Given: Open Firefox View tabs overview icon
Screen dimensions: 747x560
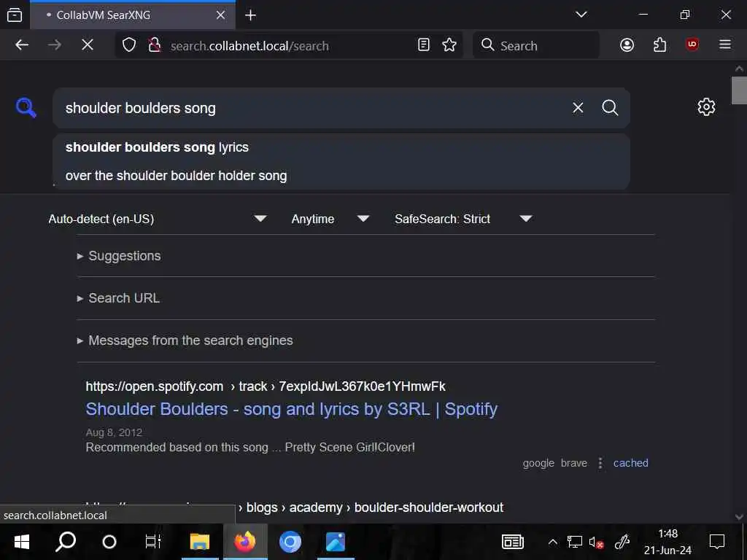Looking at the screenshot, I should click(x=15, y=15).
